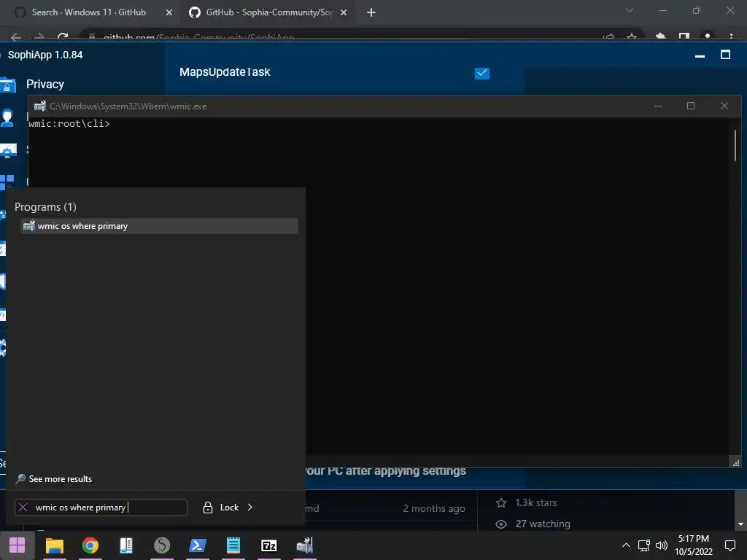Expand the power options arrow next to Lock
747x560 pixels.
(x=250, y=507)
